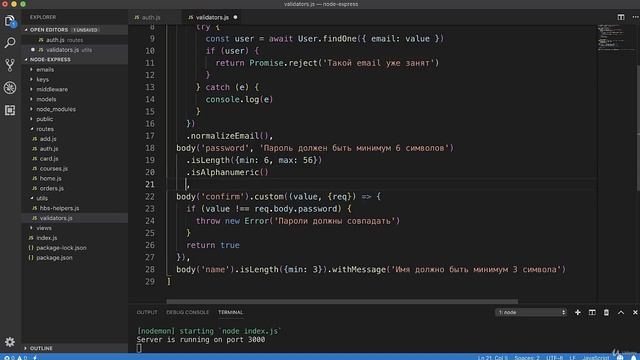640x360 pixels.
Task: Open the Manage settings gear
Action: (10, 342)
